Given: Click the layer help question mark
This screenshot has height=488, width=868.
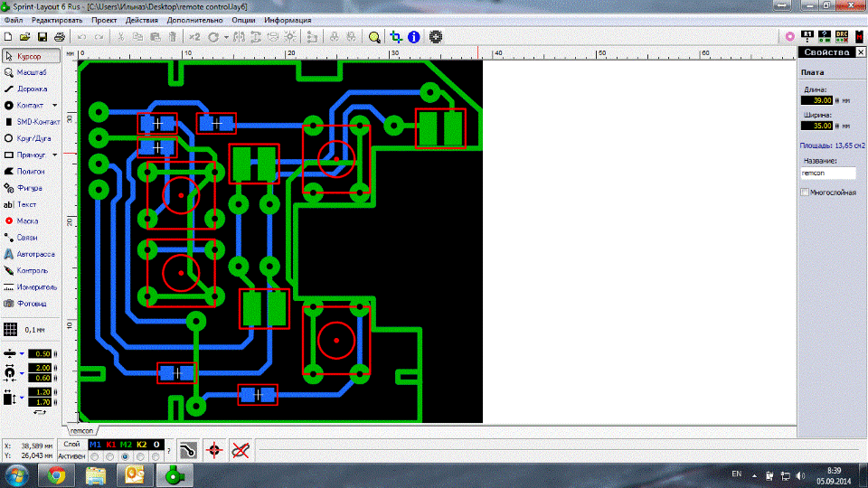Looking at the screenshot, I should (169, 450).
